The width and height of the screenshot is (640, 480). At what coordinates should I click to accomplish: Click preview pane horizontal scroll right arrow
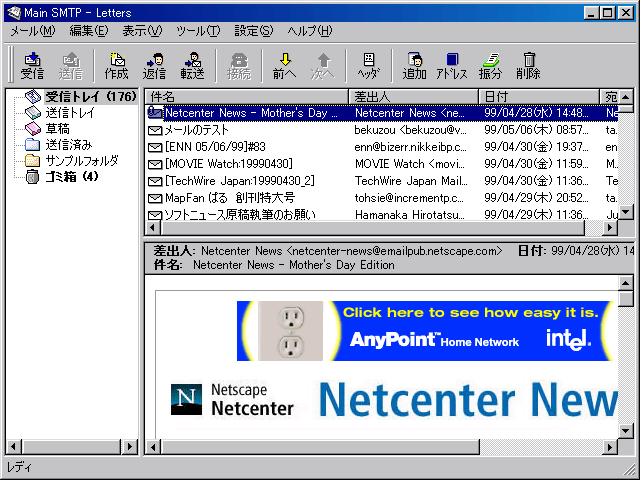(610, 447)
